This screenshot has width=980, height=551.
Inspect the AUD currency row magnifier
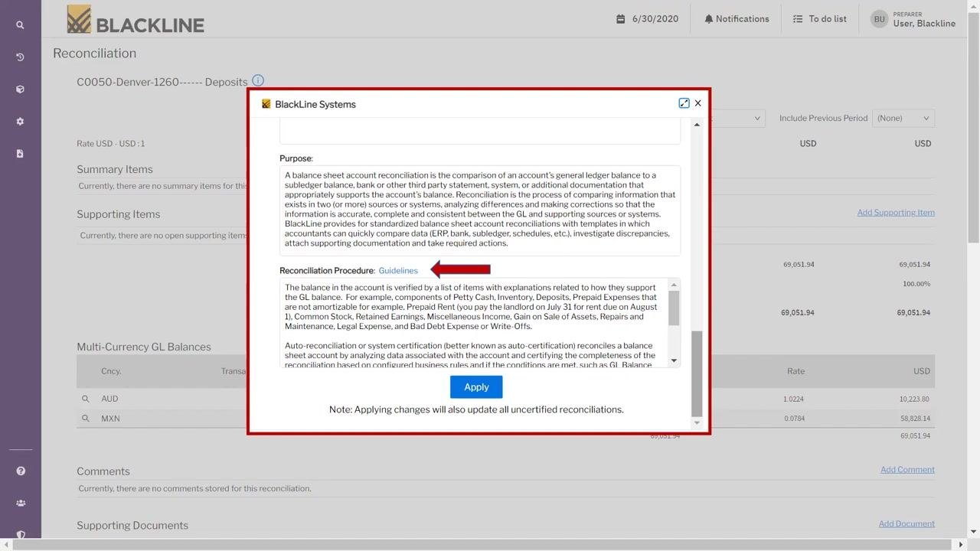(86, 399)
